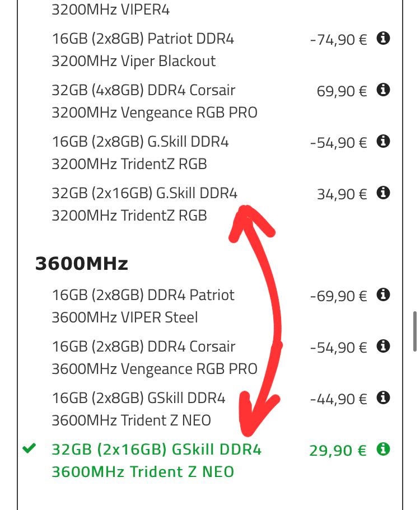
Task: Select 16GB Patriot 3600MHz VIPER Steel
Action: click(x=143, y=306)
